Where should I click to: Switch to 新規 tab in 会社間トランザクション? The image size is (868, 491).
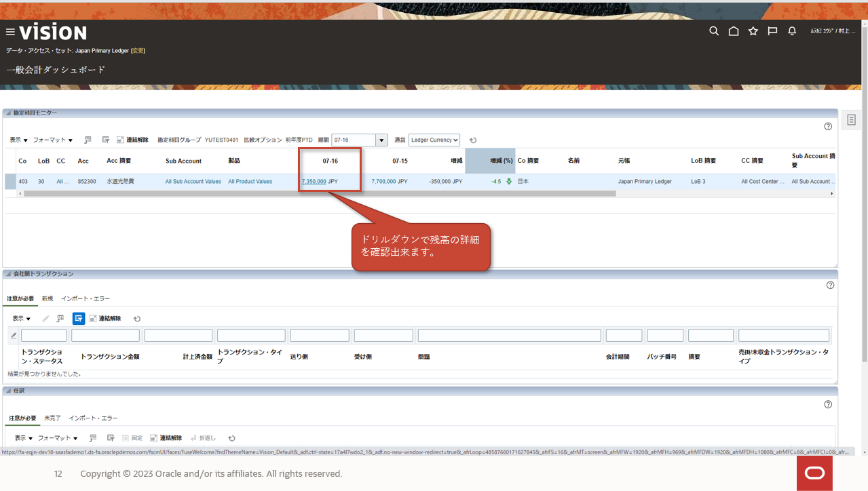click(x=48, y=298)
